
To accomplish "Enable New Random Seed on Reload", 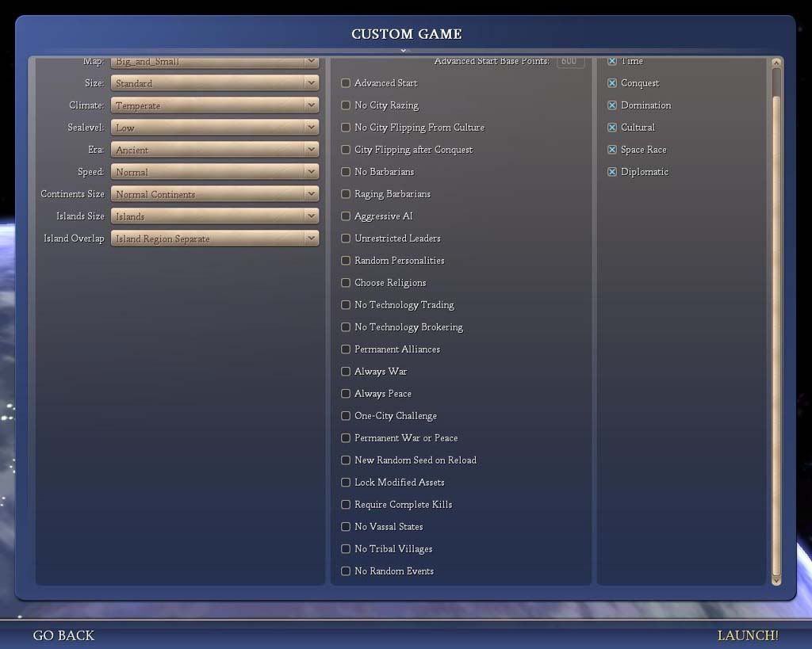I will tap(346, 460).
